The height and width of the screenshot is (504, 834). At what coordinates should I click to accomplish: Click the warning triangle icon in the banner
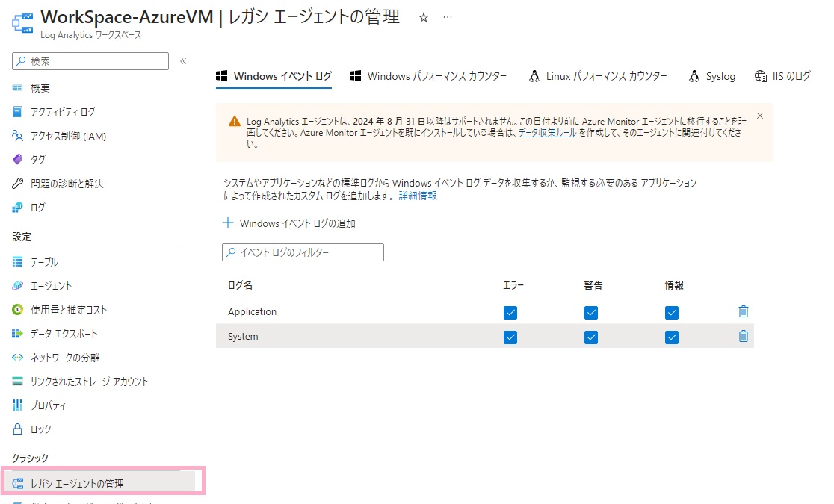[235, 122]
